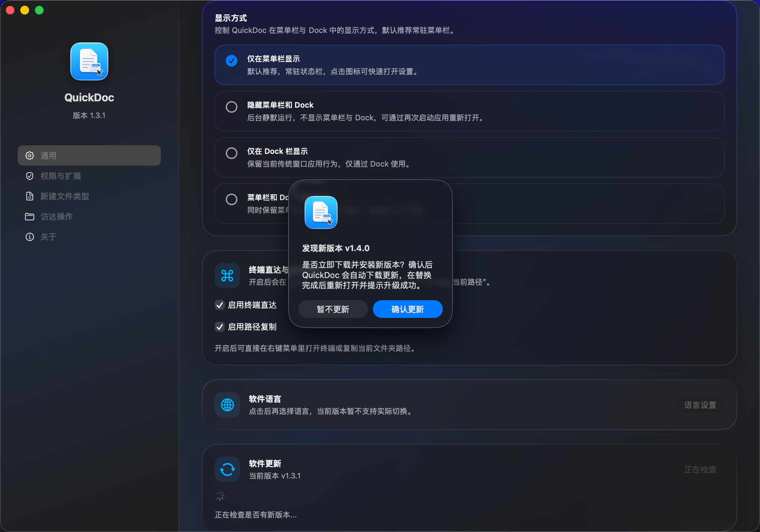Click the yellow minimize window button
Screen dimensions: 760x532
pos(25,10)
